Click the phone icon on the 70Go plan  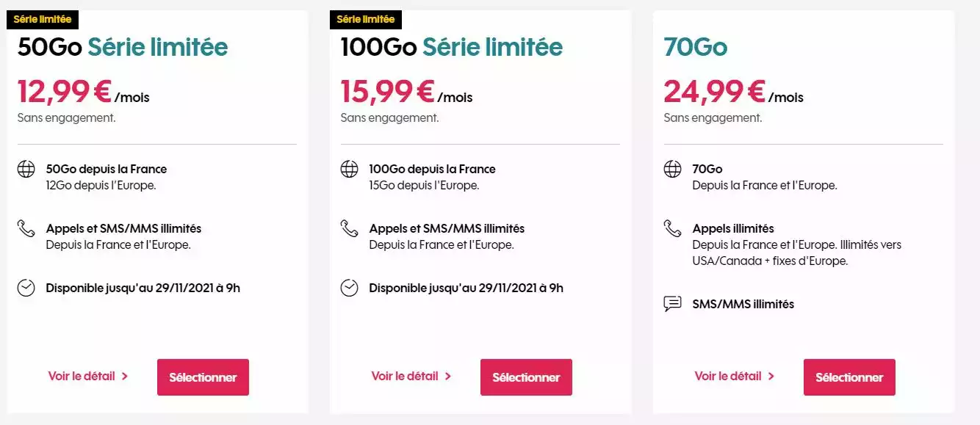click(x=672, y=228)
